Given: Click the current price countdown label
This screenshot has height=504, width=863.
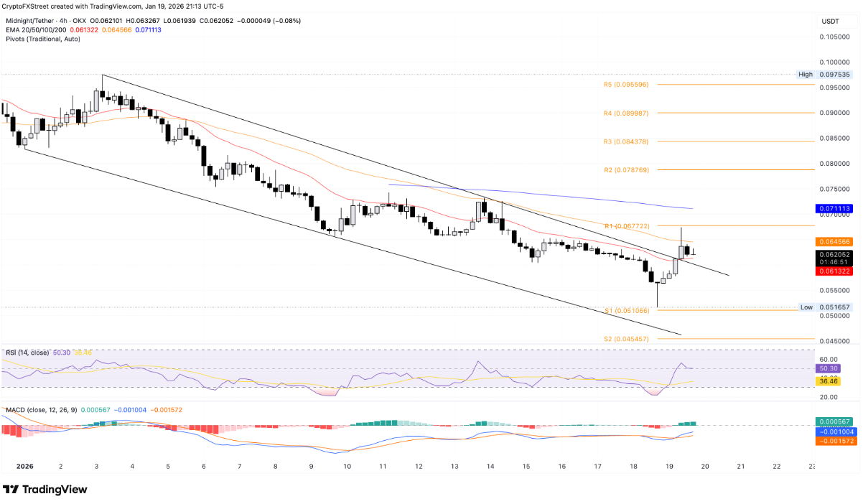Looking at the screenshot, I should click(832, 261).
